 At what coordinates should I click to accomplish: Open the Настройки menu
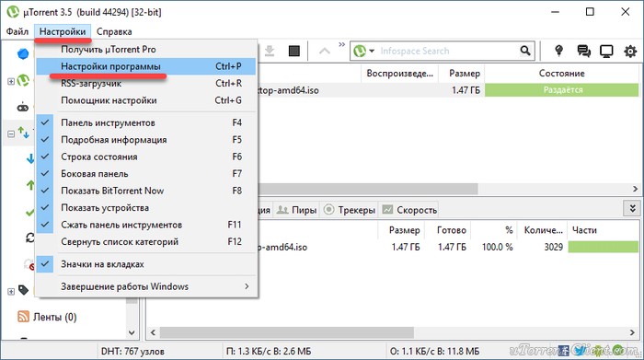[x=63, y=31]
